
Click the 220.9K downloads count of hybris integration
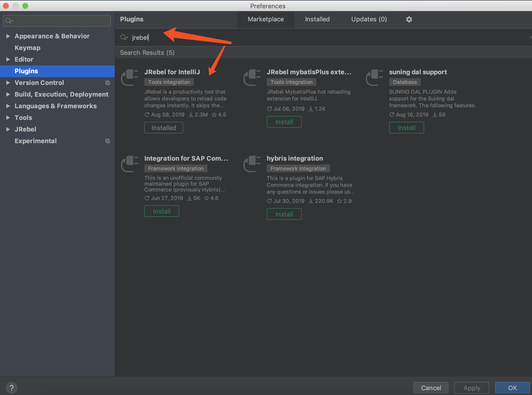point(321,201)
